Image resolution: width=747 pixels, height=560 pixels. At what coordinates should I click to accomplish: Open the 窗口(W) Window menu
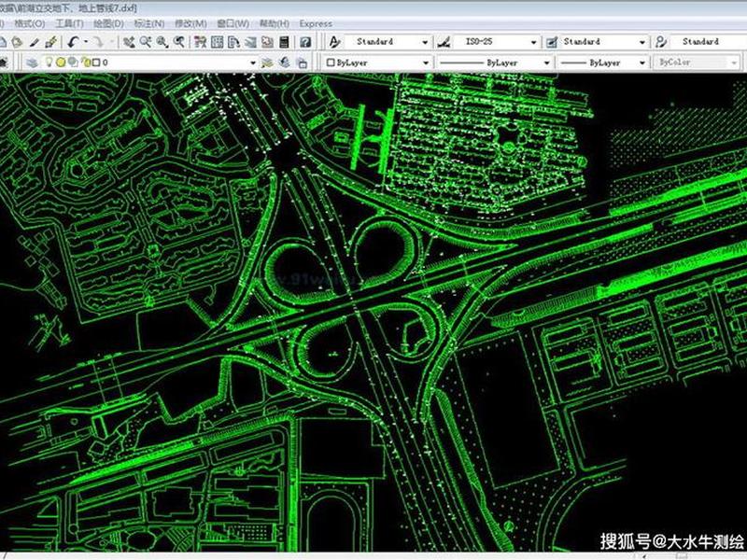coord(233,23)
